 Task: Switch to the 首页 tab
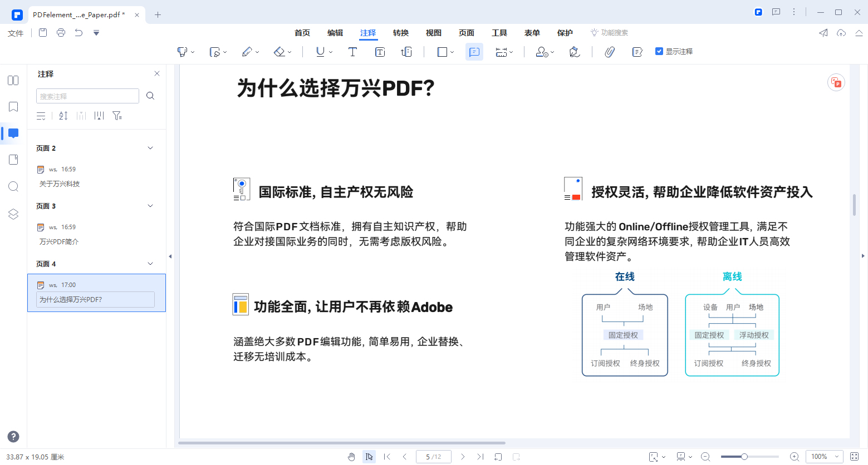[x=302, y=33]
